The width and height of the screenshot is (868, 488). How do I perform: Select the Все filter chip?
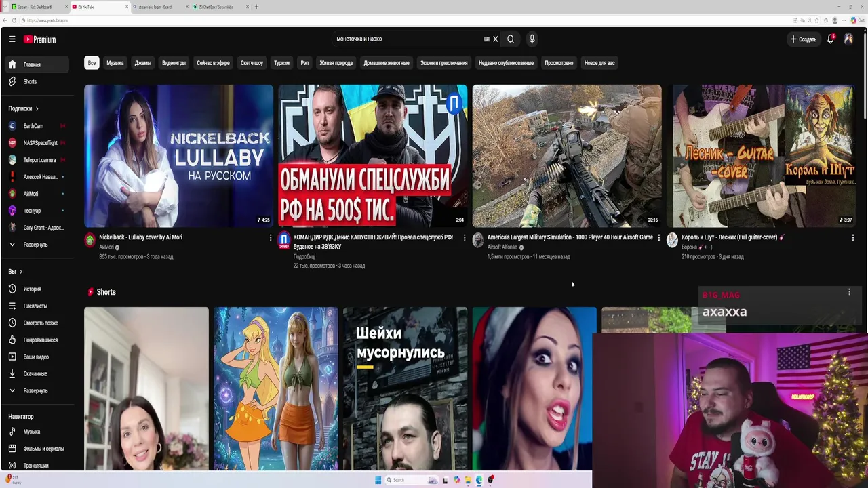[x=92, y=63]
